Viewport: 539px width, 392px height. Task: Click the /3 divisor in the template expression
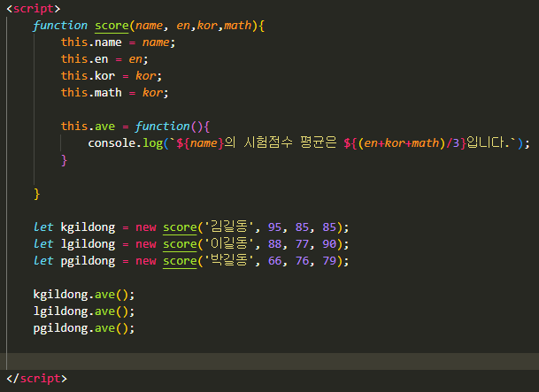point(453,143)
